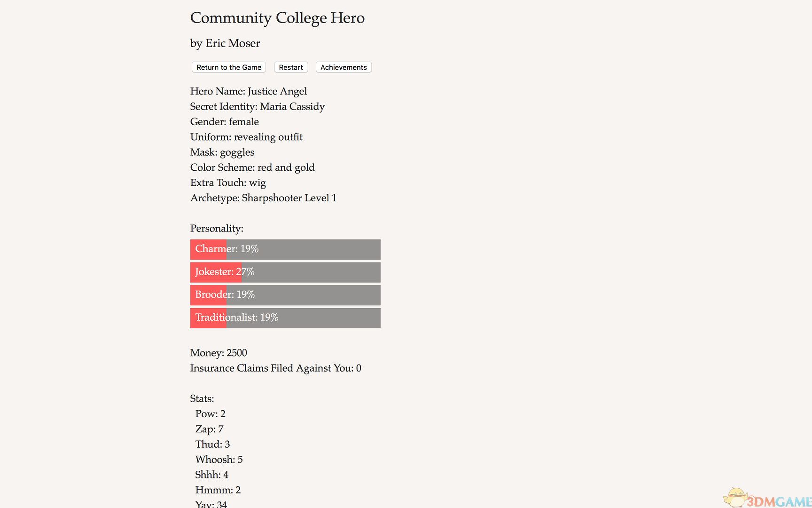Select the Traditionalist 19% personality bar

tap(285, 318)
